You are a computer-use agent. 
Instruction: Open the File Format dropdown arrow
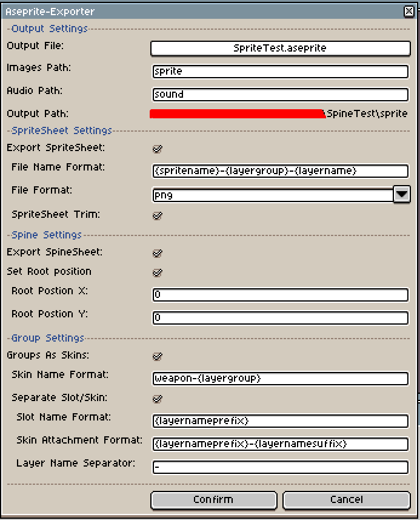pos(402,194)
